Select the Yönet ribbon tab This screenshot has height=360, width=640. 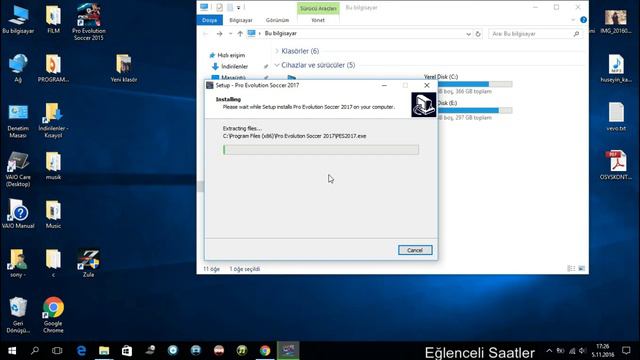point(318,20)
